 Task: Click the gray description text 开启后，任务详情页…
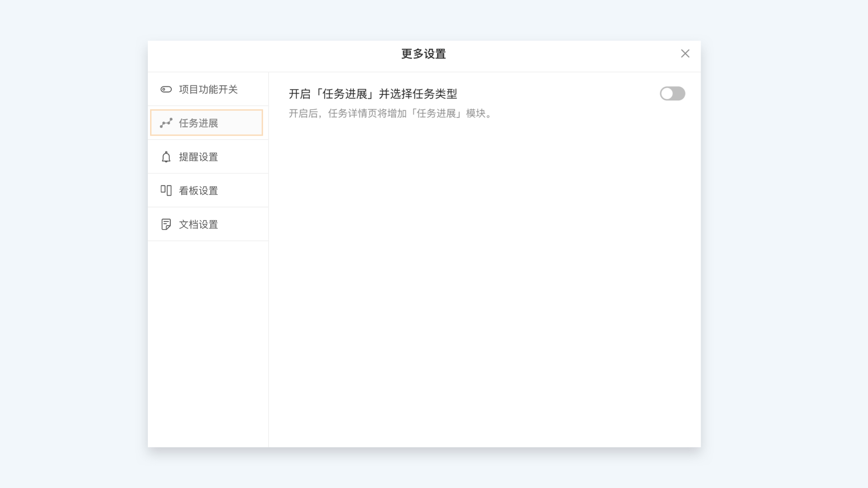point(391,113)
